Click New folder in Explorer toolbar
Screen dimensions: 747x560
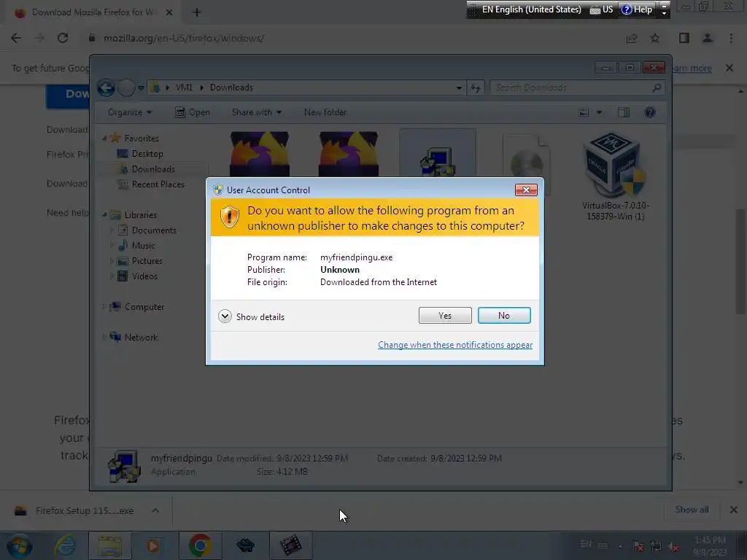325,112
